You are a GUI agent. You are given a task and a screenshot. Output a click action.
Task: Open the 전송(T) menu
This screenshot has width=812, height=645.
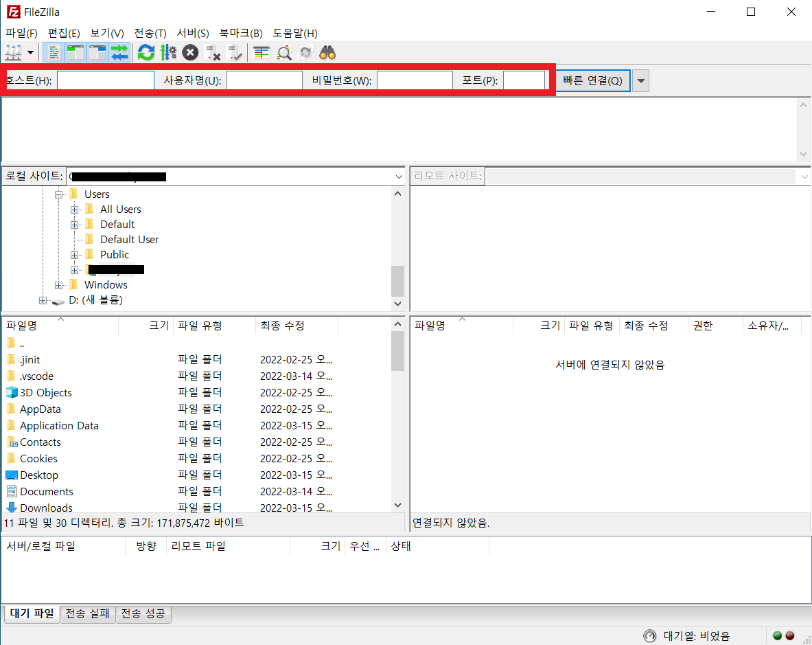[x=150, y=33]
